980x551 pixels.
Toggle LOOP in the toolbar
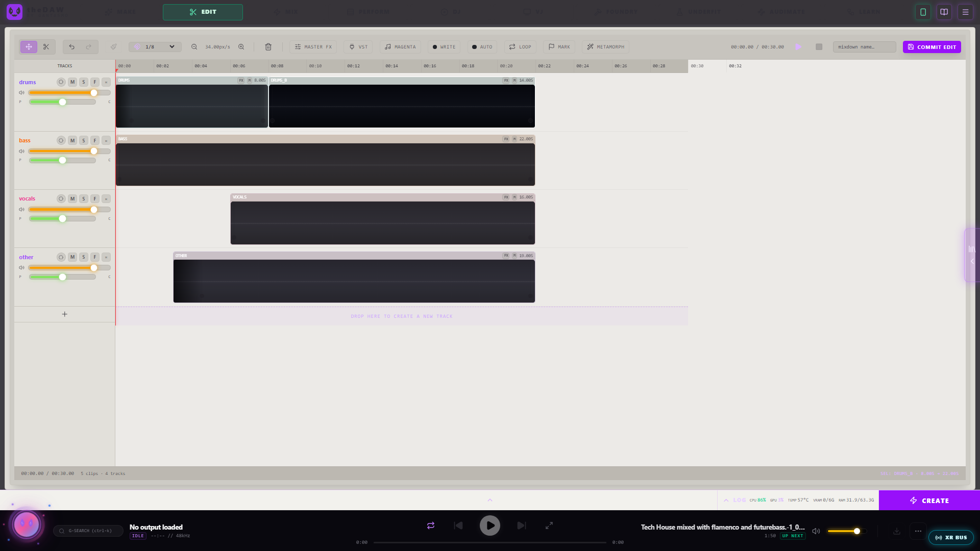pos(520,47)
